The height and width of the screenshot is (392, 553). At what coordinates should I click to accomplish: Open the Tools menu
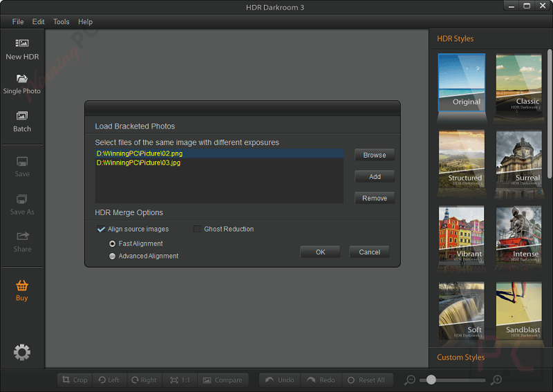click(x=61, y=22)
